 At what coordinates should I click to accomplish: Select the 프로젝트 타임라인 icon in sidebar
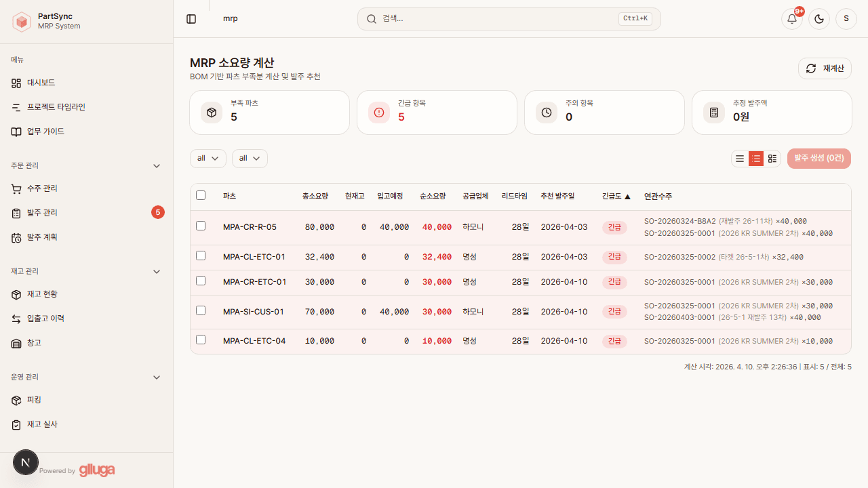pyautogui.click(x=16, y=107)
